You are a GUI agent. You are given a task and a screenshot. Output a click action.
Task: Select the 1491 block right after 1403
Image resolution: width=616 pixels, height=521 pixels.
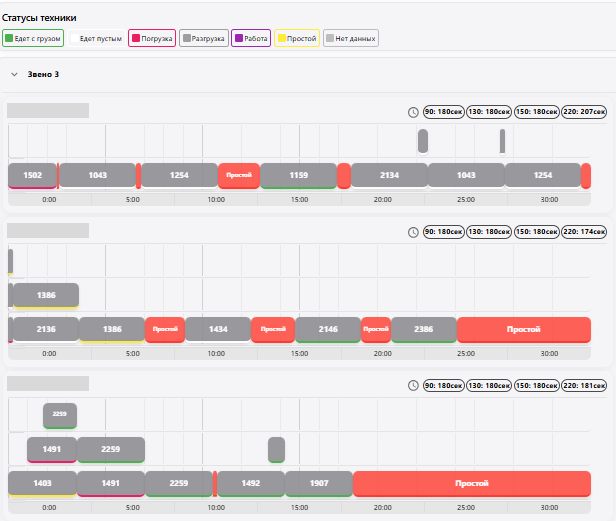(x=110, y=483)
